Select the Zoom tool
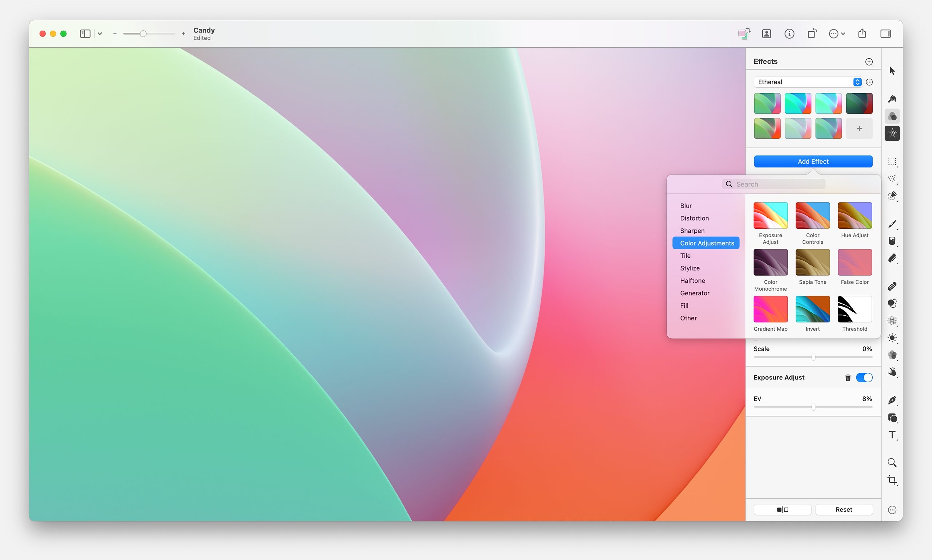 (x=892, y=462)
